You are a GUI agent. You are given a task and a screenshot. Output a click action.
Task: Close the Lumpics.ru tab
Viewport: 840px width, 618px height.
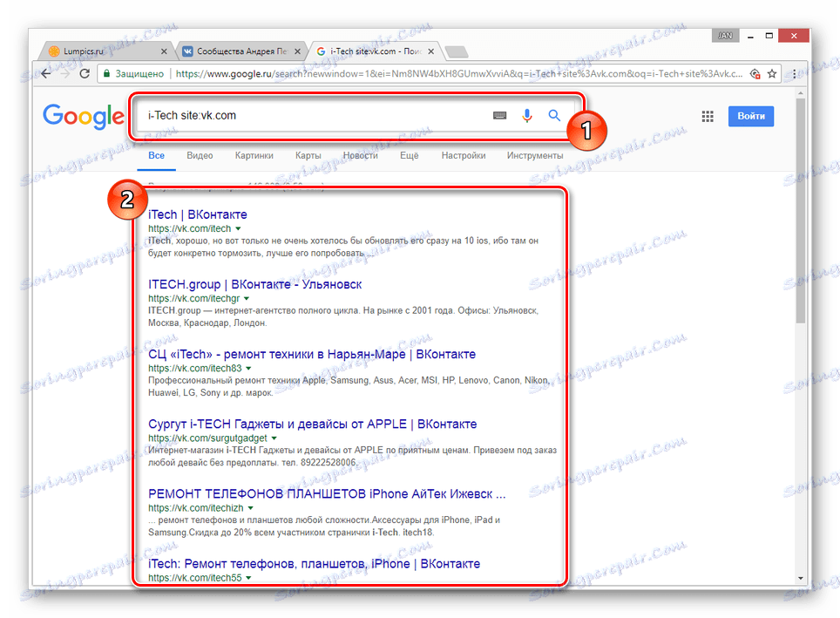pos(164,51)
